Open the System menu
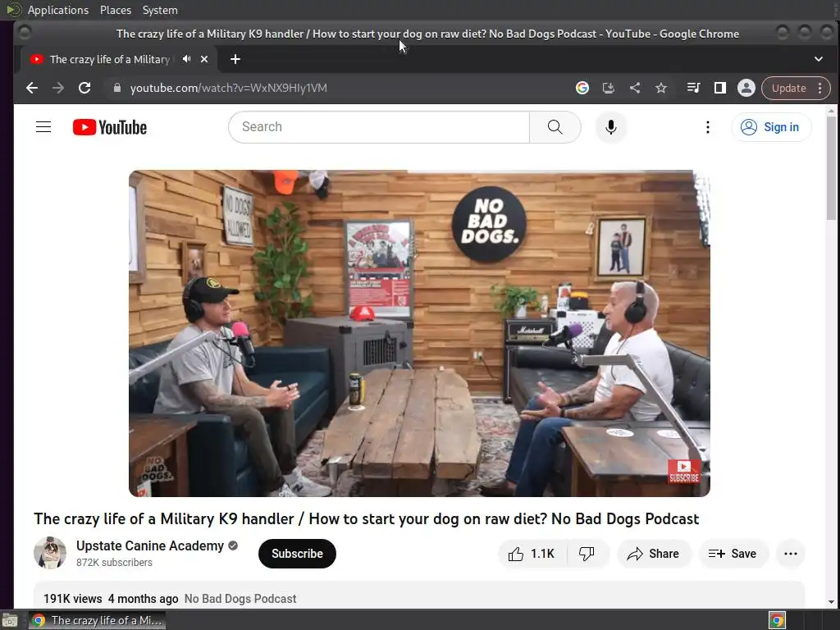840x630 pixels. (160, 10)
